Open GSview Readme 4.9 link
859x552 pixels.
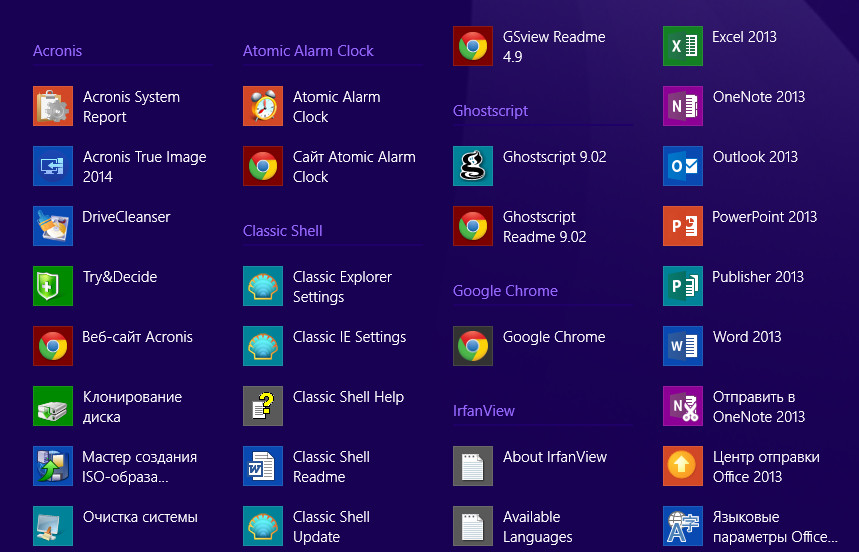coord(473,46)
